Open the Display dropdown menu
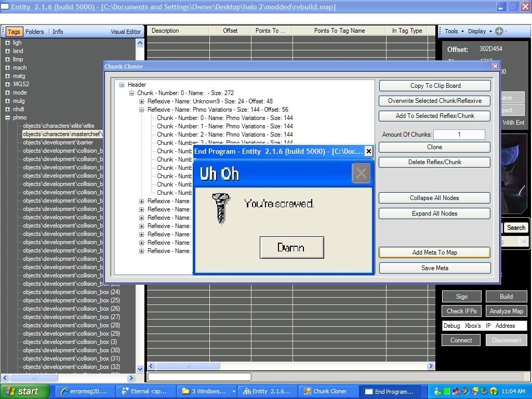The width and height of the screenshot is (532, 399). 480,31
